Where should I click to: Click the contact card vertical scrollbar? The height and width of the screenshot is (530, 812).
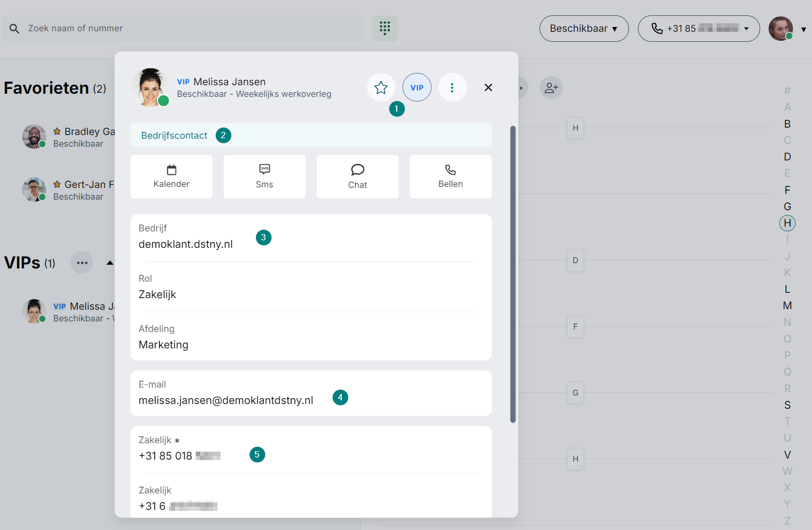click(513, 274)
